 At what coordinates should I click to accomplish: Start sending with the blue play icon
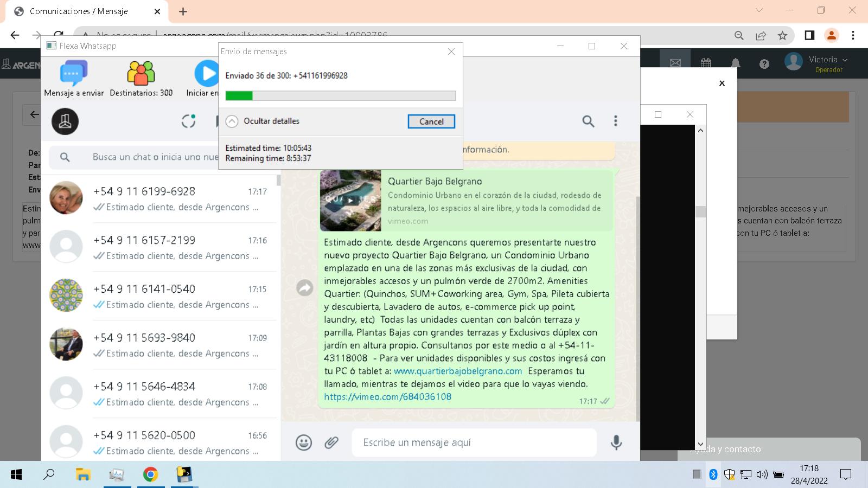click(207, 74)
